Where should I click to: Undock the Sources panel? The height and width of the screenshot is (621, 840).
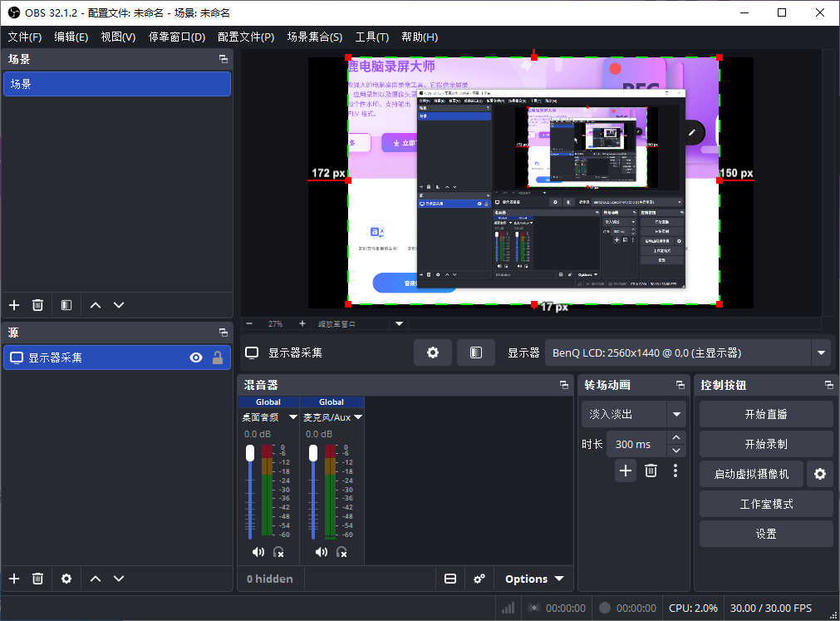224,333
